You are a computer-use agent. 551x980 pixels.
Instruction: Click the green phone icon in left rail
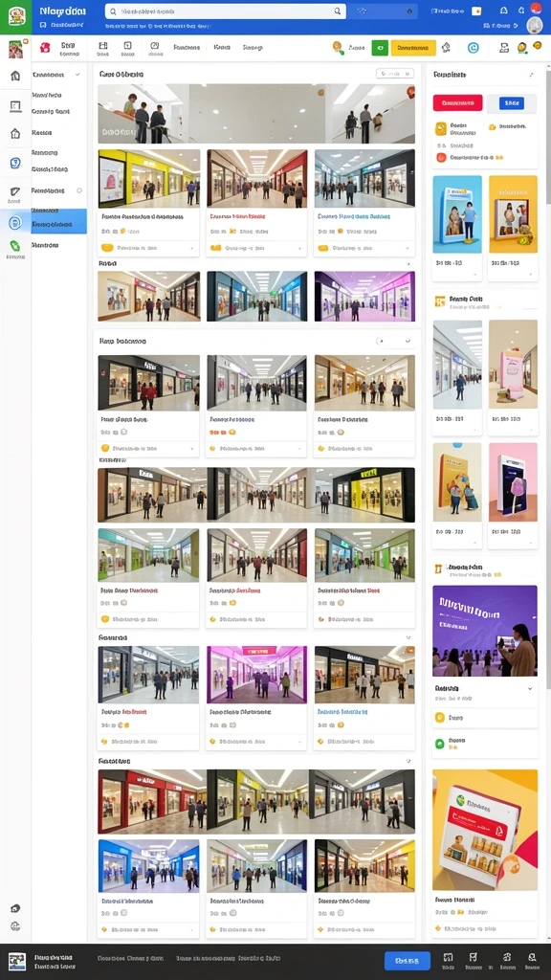click(x=15, y=246)
